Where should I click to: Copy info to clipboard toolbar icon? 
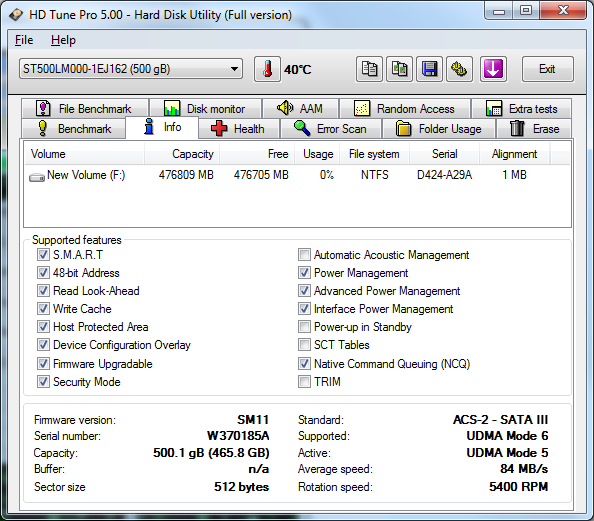point(369,69)
